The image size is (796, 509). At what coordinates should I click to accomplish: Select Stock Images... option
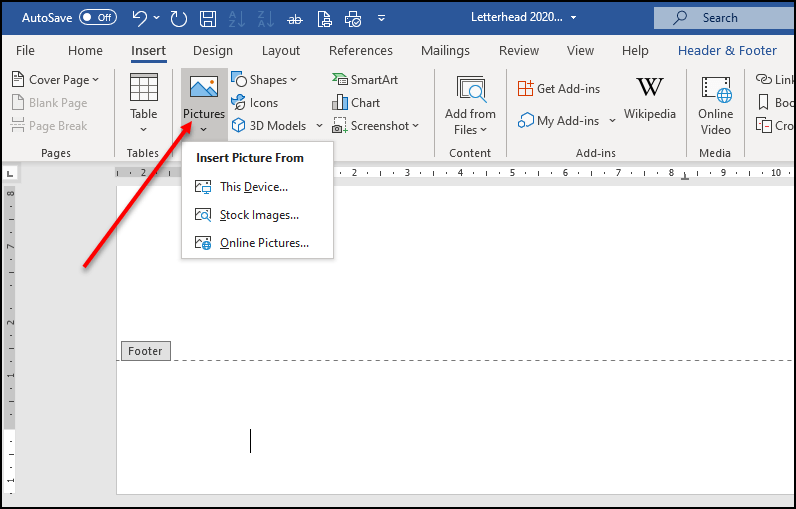pyautogui.click(x=258, y=215)
